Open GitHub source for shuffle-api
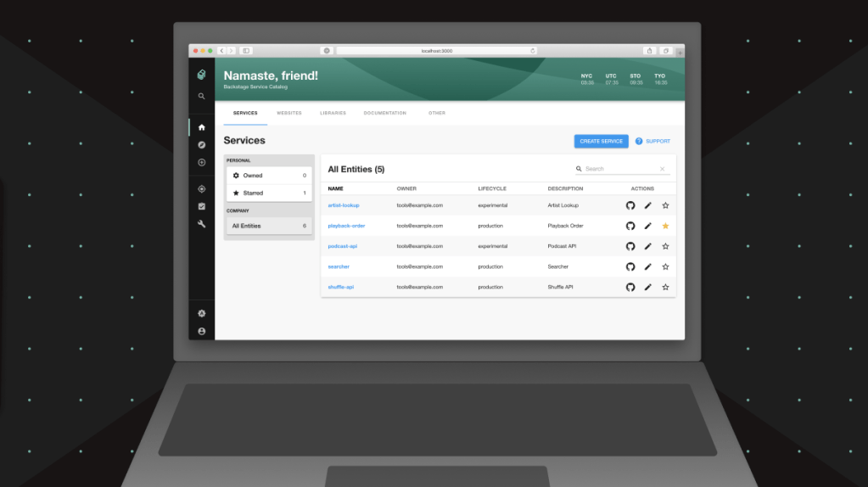 pos(630,288)
